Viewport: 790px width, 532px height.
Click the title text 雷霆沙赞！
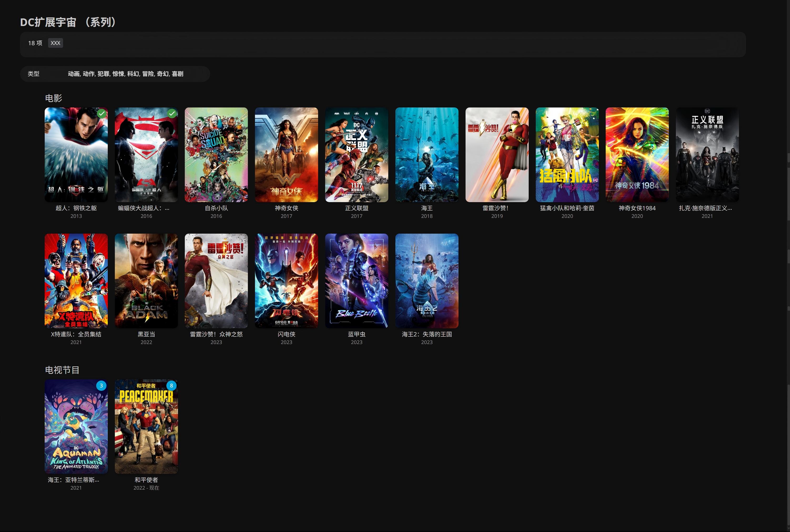496,208
